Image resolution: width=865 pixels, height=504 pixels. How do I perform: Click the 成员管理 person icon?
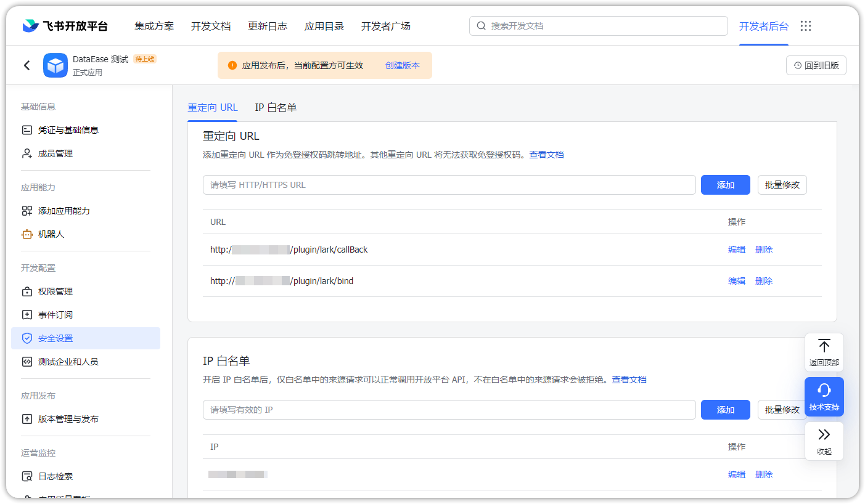[27, 153]
